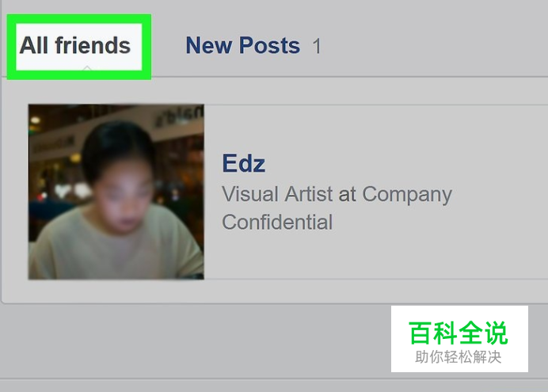Click the green 百科全说 logo text

pos(459,333)
